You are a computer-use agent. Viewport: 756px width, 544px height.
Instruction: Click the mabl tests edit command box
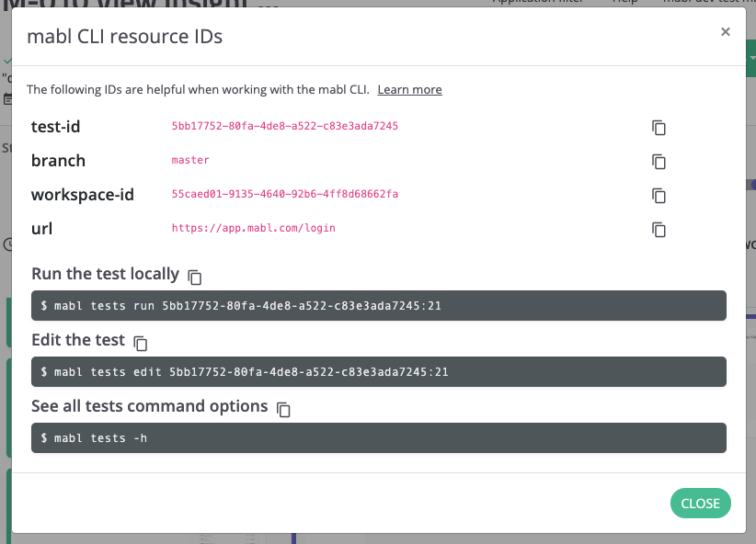(x=379, y=371)
